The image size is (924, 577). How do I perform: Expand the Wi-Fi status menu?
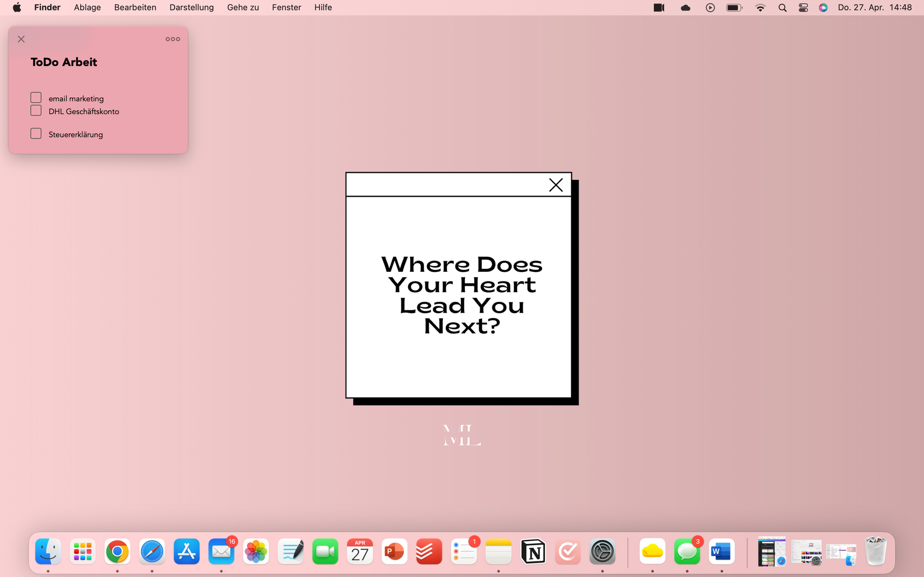(x=760, y=8)
